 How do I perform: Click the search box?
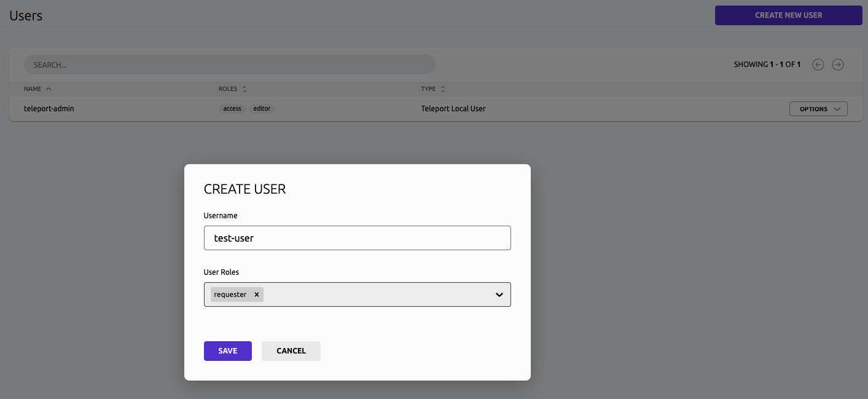coord(230,64)
